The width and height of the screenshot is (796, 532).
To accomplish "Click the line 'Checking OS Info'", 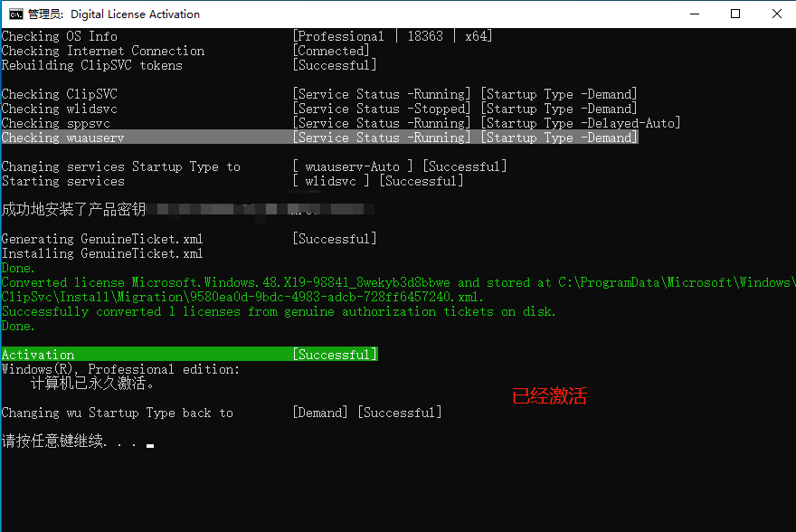I will [60, 36].
